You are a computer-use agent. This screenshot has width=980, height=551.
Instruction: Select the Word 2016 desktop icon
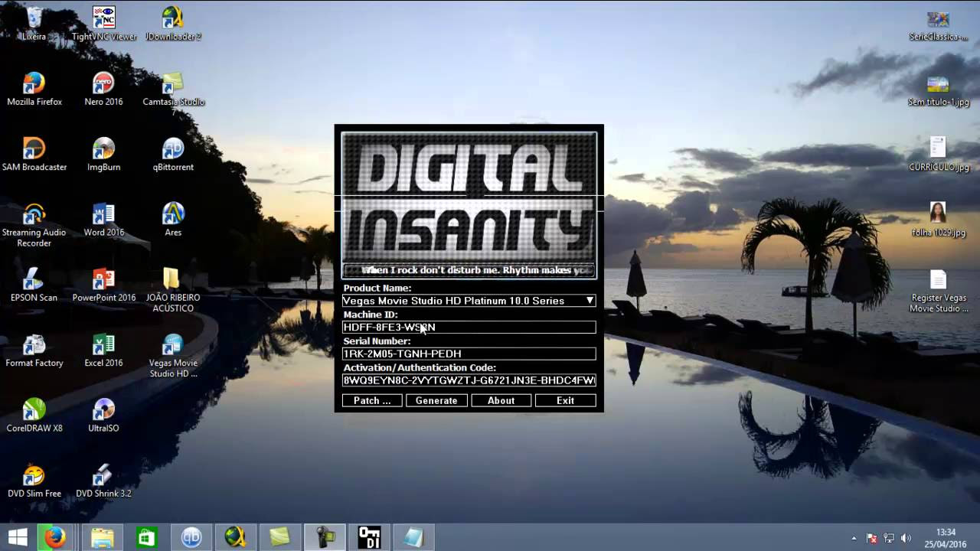tap(103, 220)
